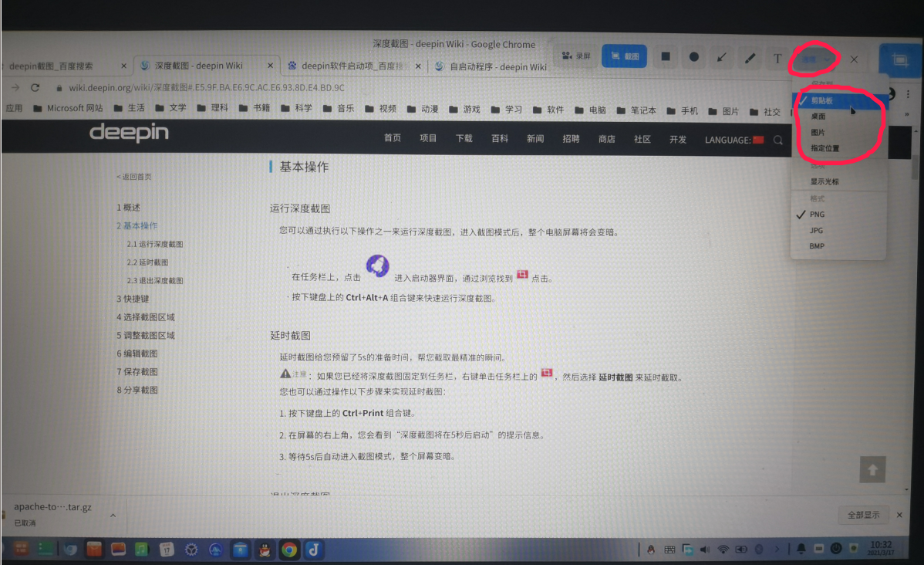The height and width of the screenshot is (565, 924).
Task: Open the calendar app in dock
Action: point(167,550)
